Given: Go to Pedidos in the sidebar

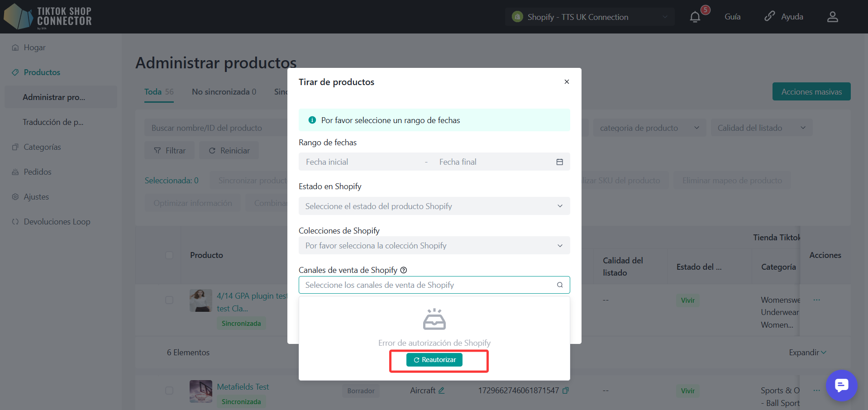Looking at the screenshot, I should click(38, 172).
